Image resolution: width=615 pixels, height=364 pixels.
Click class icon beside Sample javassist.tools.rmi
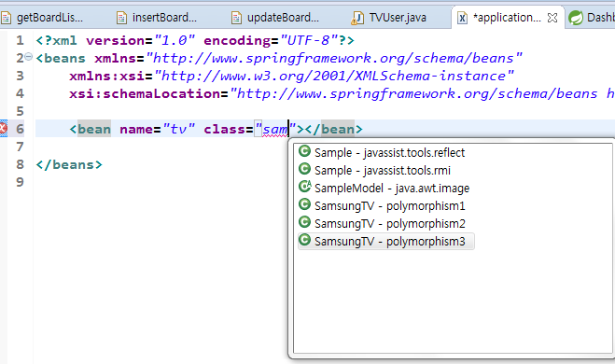tap(305, 169)
